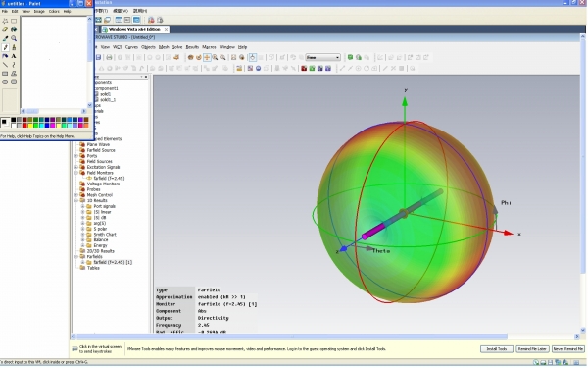Collapse the Field Monitors tree node
Image resolution: width=588 pixels, height=368 pixels.
click(x=76, y=173)
